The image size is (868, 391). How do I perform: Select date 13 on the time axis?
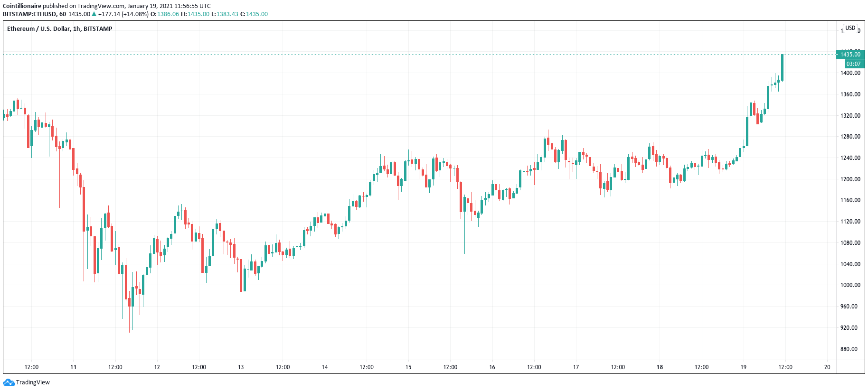tap(241, 367)
